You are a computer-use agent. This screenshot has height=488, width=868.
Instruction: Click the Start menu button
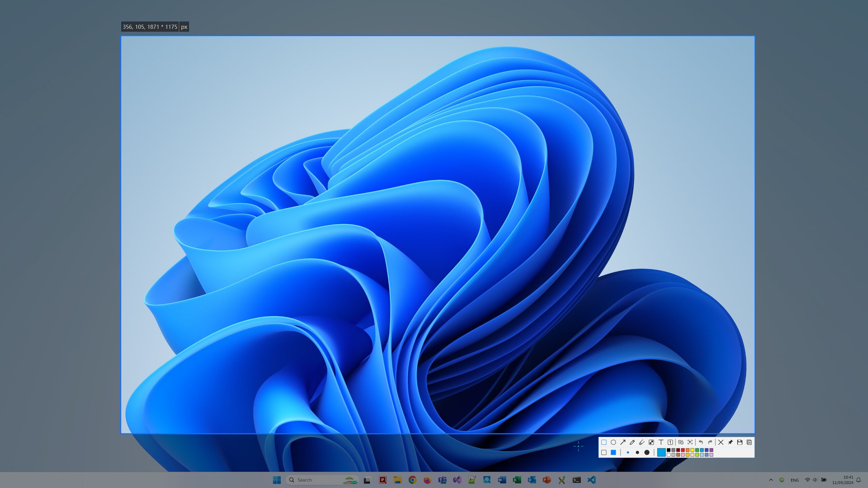pos(277,480)
